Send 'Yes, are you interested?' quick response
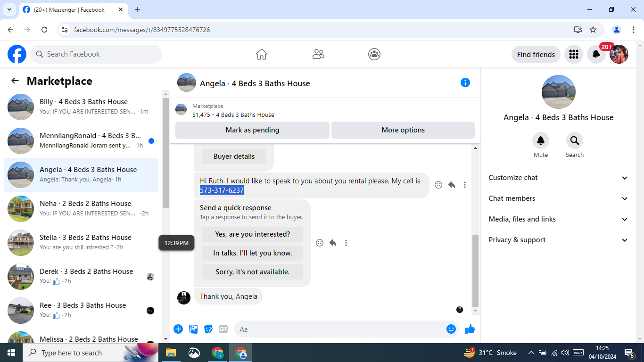Image resolution: width=644 pixels, height=362 pixels. click(x=252, y=234)
